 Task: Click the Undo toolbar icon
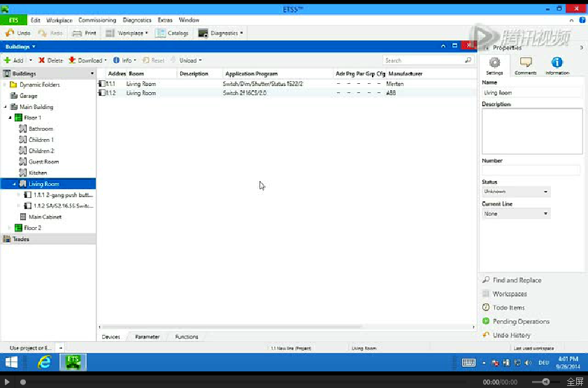click(x=10, y=33)
